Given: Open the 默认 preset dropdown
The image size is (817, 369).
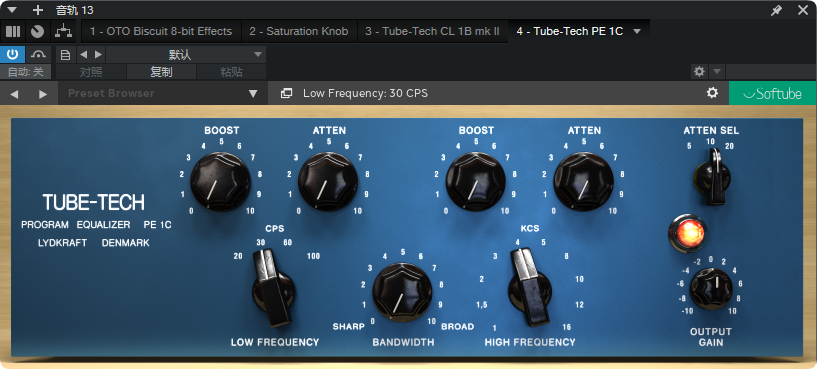Looking at the screenshot, I should pos(186,54).
